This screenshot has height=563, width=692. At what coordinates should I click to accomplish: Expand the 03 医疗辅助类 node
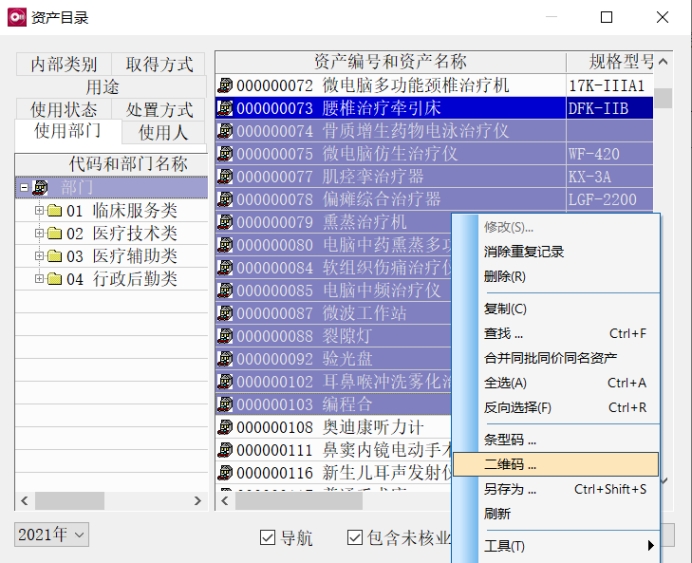pyautogui.click(x=39, y=256)
